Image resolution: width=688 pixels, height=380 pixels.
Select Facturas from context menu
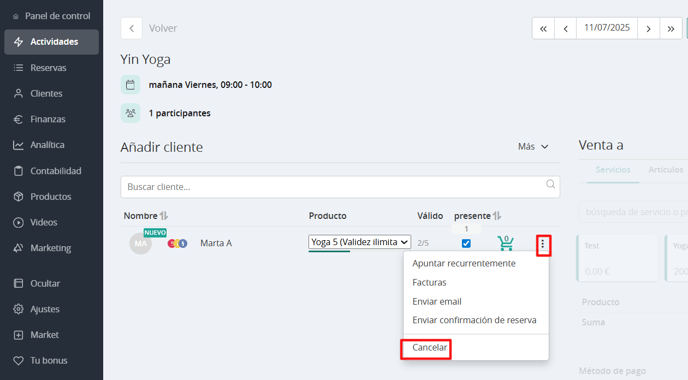click(429, 283)
